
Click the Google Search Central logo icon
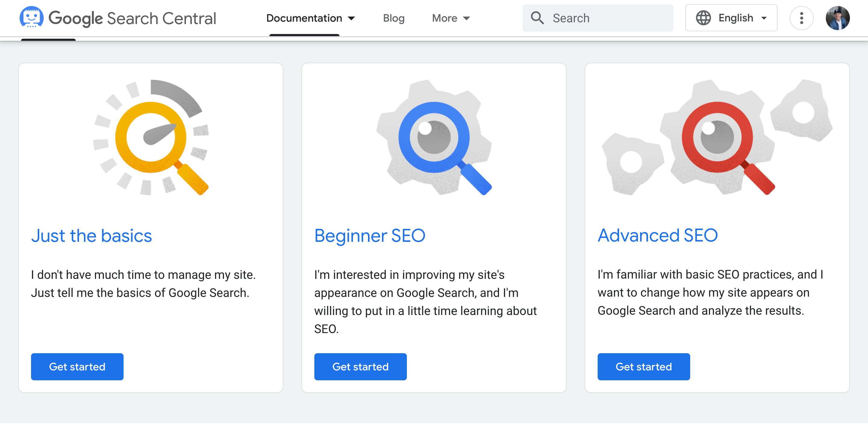[31, 18]
